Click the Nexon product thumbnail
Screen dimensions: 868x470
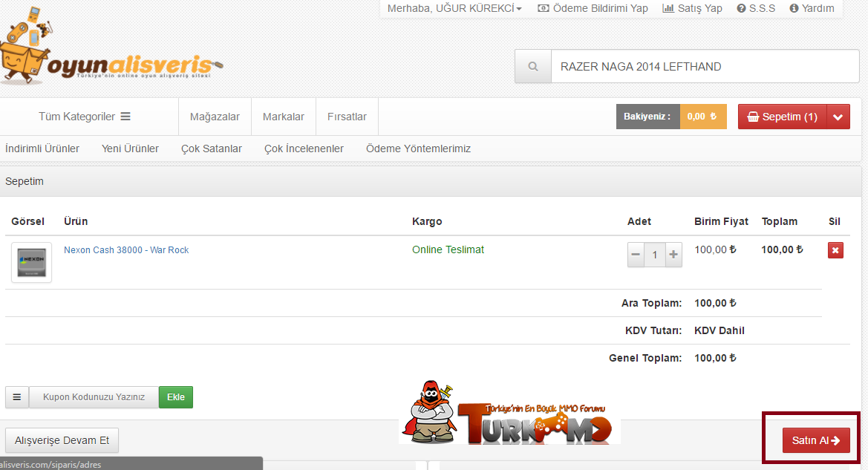(31, 262)
